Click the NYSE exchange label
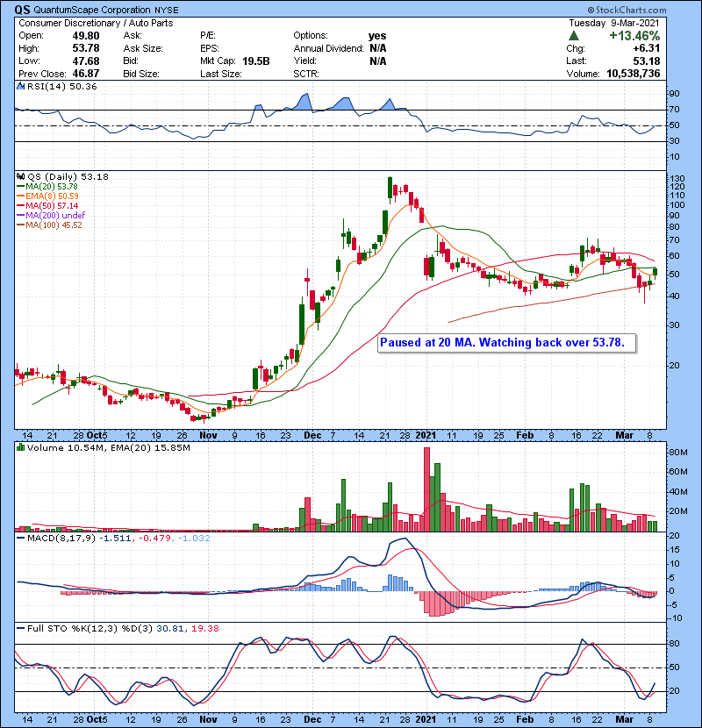 [166, 10]
